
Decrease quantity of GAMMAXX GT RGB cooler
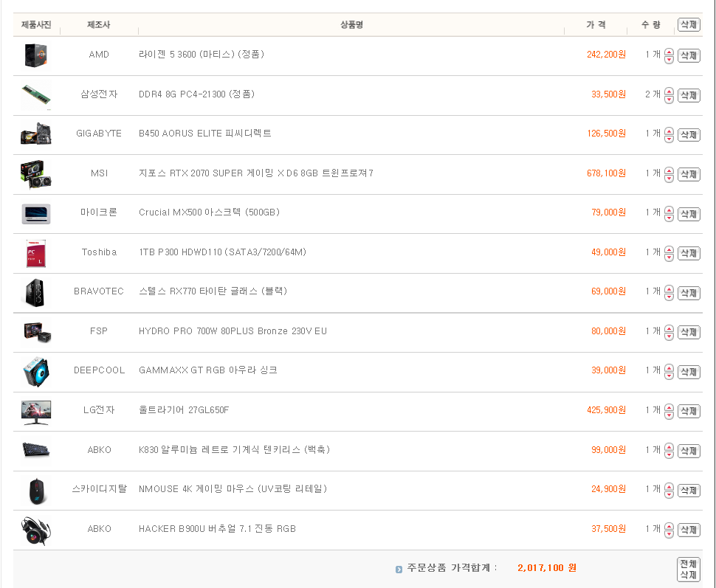click(x=669, y=376)
